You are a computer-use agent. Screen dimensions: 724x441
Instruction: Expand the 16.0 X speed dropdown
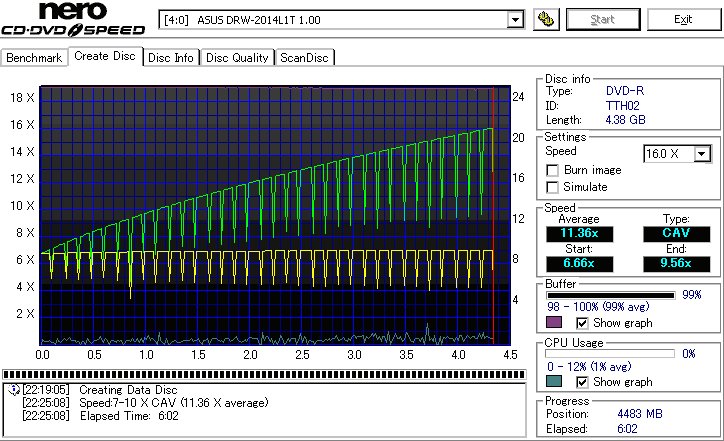coord(702,153)
